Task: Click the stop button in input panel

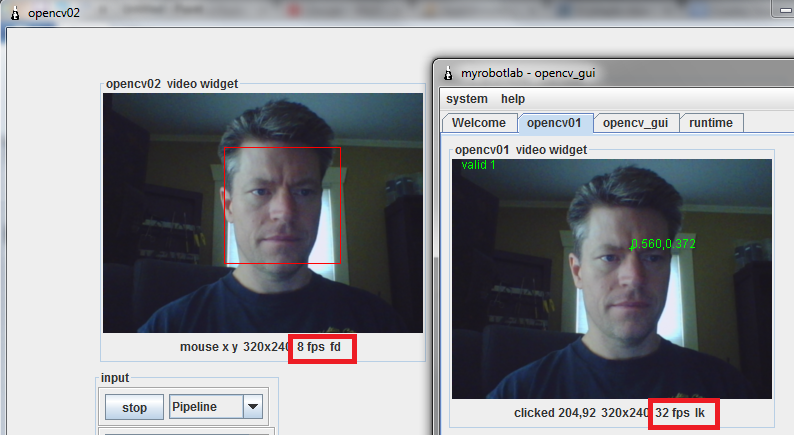Action: [x=134, y=407]
